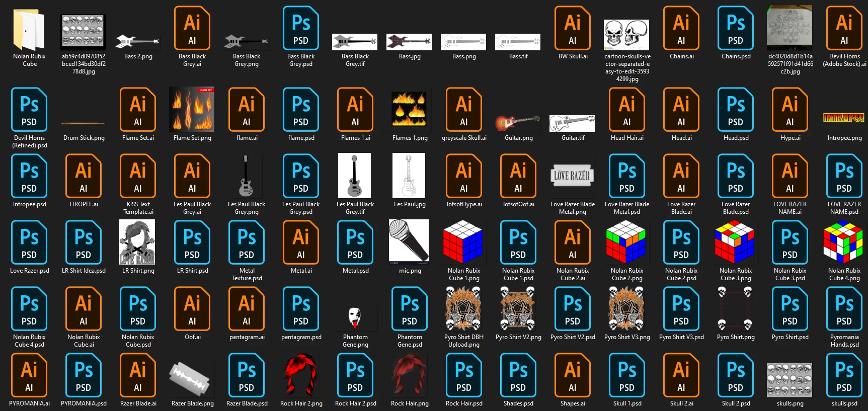This screenshot has width=868, height=411.
Task: Select the KISS Text Template.ai icon
Action: point(138,176)
